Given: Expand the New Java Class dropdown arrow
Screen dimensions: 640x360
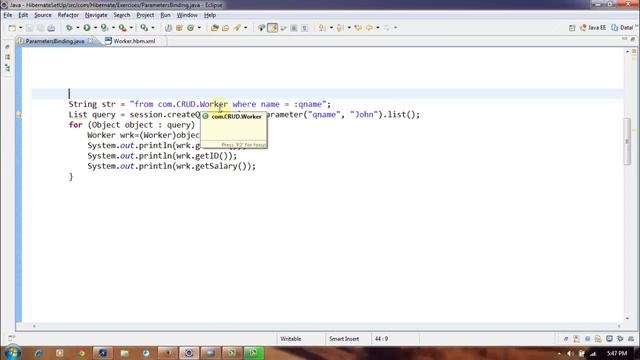Looking at the screenshot, I should tap(199, 28).
